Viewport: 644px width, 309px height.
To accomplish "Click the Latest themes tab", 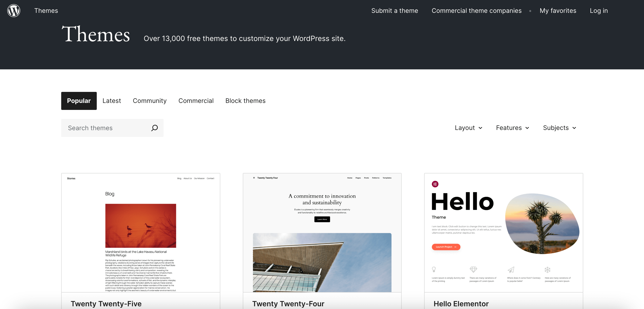I will (x=112, y=100).
